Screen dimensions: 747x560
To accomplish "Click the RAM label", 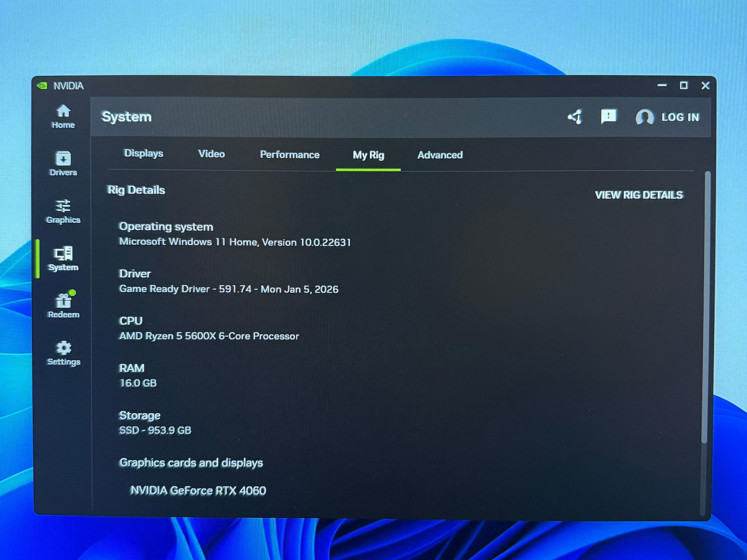I will coord(132,368).
